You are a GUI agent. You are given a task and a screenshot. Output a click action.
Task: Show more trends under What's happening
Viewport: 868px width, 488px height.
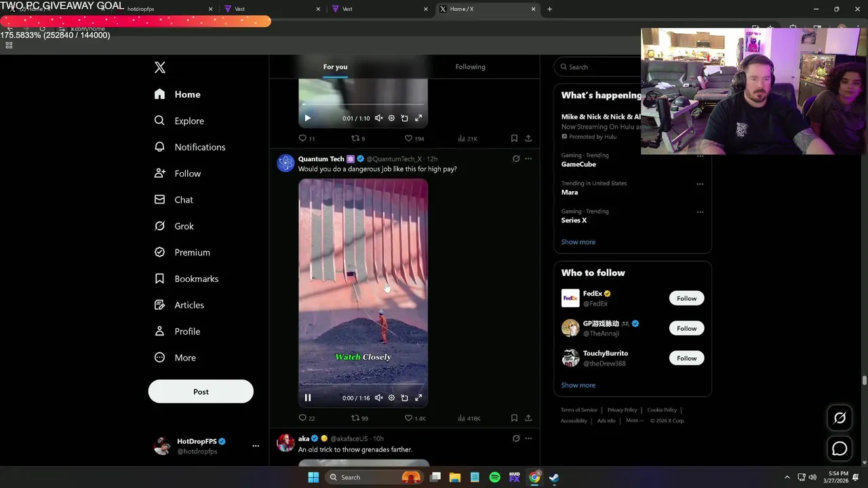578,242
